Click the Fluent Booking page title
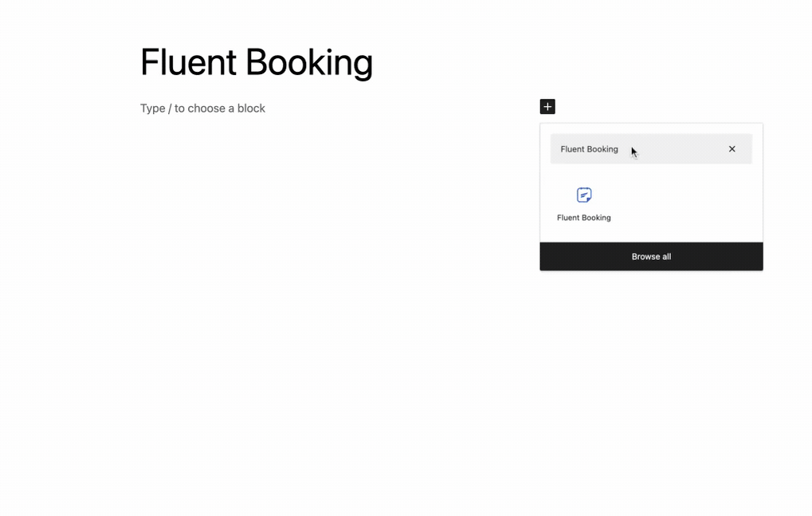The height and width of the screenshot is (516, 812). 257,63
